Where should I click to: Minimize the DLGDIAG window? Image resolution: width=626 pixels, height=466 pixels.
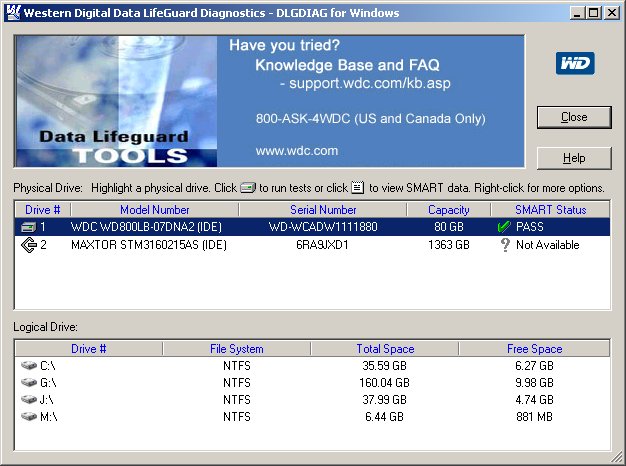(576, 13)
